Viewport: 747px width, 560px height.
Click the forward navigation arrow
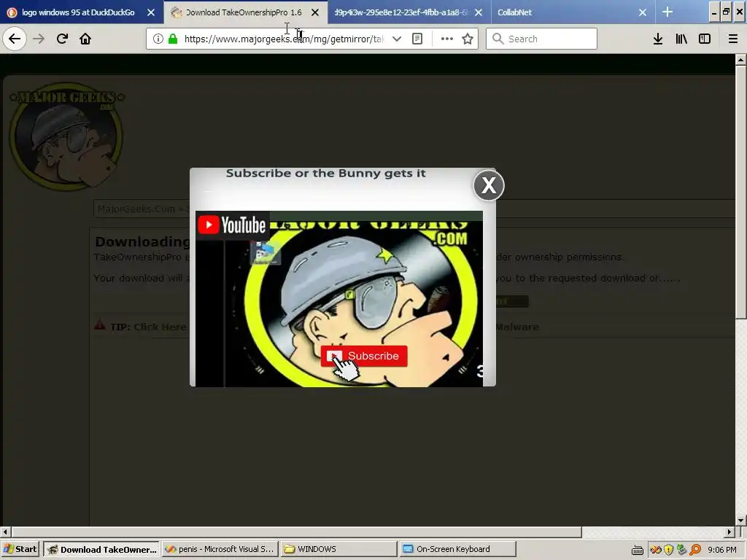pos(39,39)
